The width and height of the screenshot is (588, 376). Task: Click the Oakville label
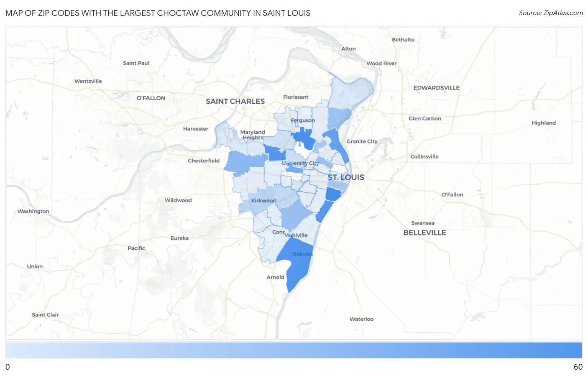[x=303, y=254]
